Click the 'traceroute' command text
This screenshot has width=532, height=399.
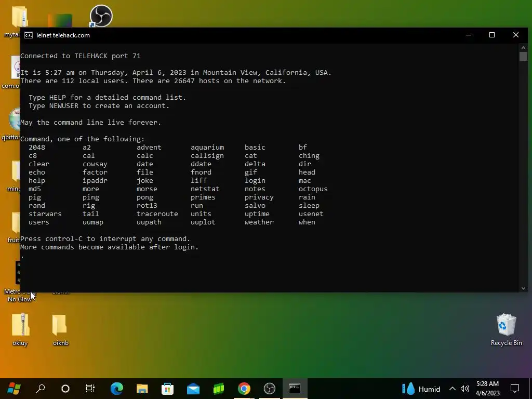point(157,214)
